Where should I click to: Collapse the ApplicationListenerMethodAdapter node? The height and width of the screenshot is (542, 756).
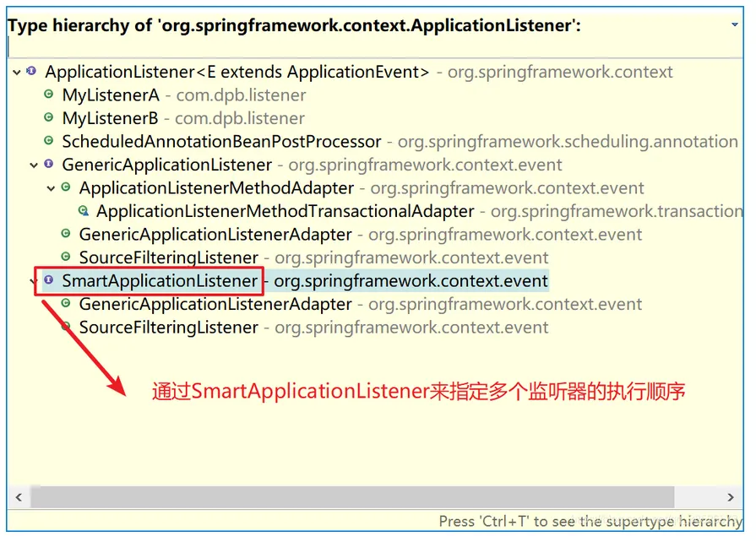click(x=52, y=188)
